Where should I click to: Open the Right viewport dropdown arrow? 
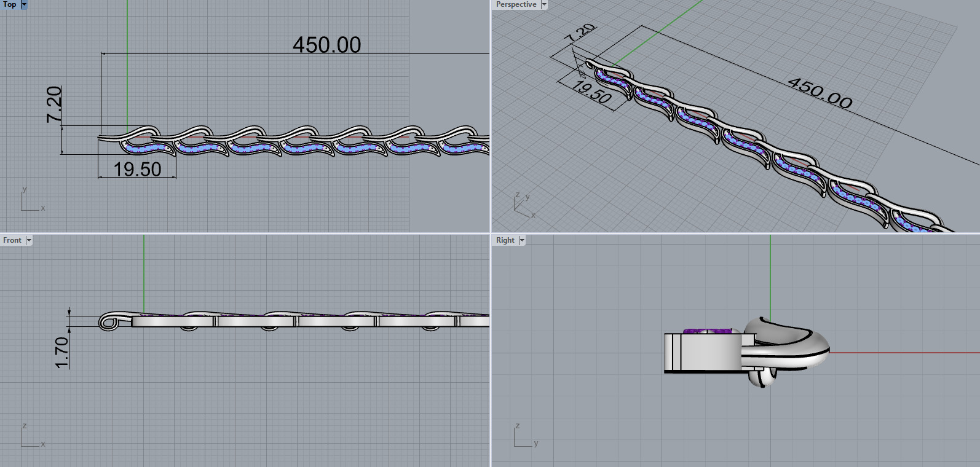tap(522, 240)
